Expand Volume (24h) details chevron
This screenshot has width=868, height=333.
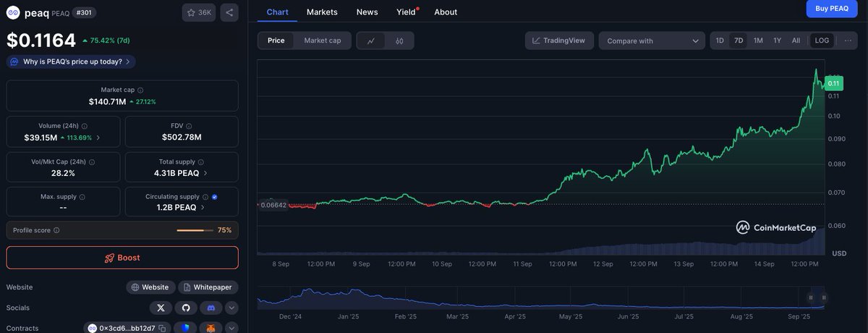(98, 138)
